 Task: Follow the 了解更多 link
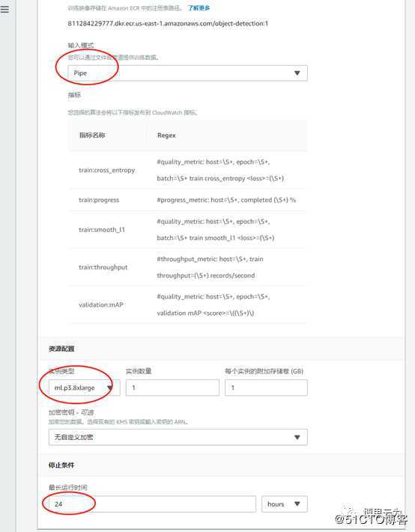tap(199, 7)
